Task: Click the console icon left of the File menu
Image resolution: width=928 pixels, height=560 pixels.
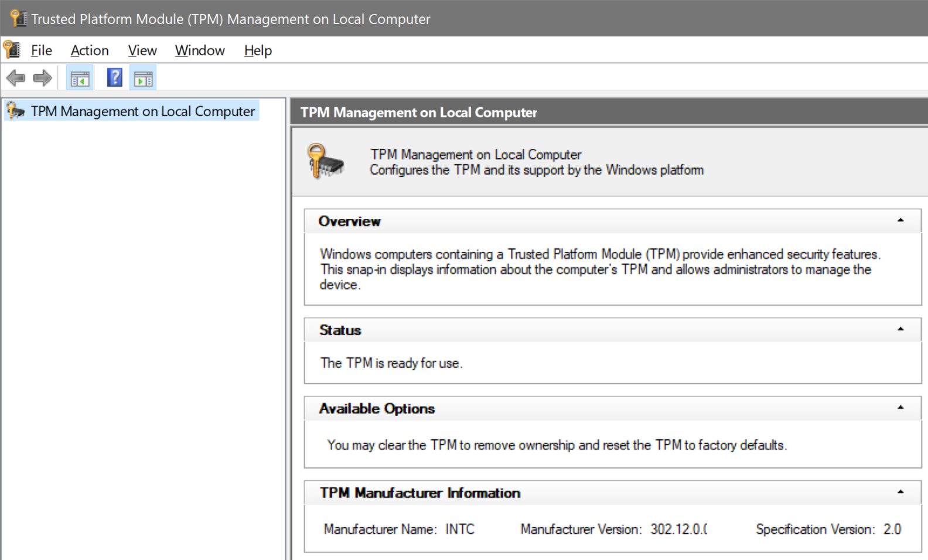Action: [12, 50]
